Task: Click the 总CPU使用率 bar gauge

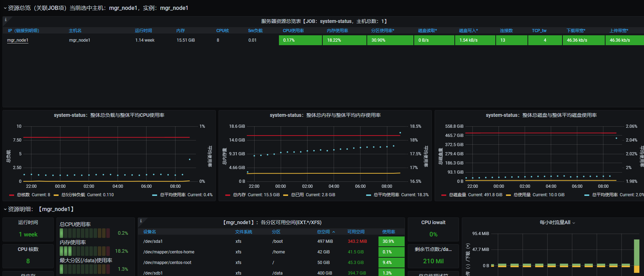Action: (85, 233)
